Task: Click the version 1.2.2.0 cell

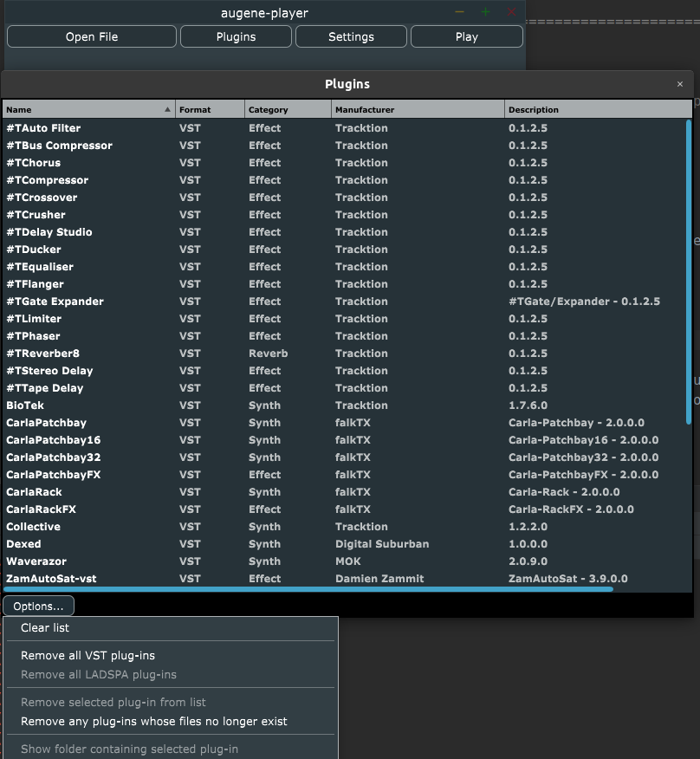Action: (x=528, y=527)
